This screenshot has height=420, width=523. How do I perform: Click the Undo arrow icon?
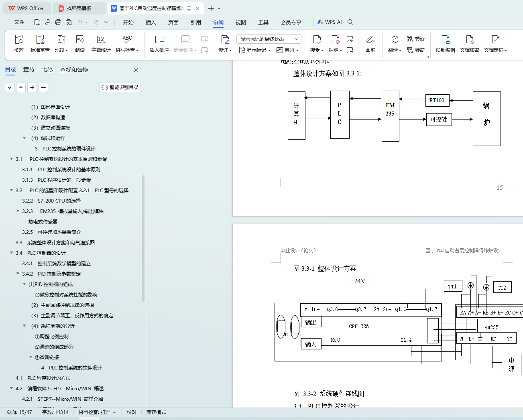coord(80,22)
